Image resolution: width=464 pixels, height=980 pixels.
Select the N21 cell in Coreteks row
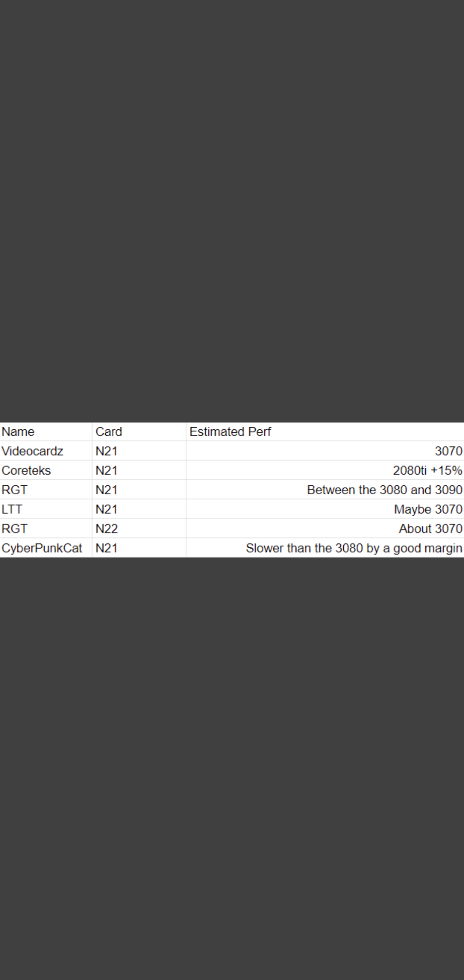point(107,470)
